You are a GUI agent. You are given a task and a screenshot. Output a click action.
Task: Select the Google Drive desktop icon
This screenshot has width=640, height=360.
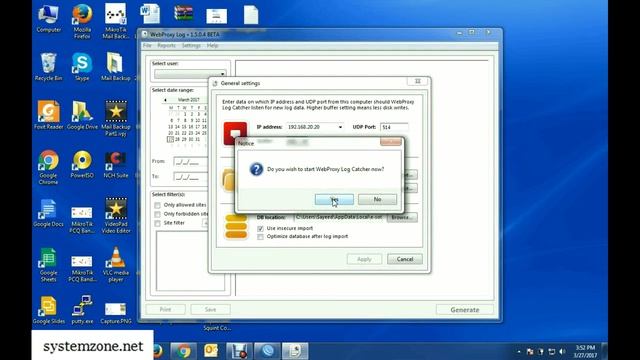82,116
